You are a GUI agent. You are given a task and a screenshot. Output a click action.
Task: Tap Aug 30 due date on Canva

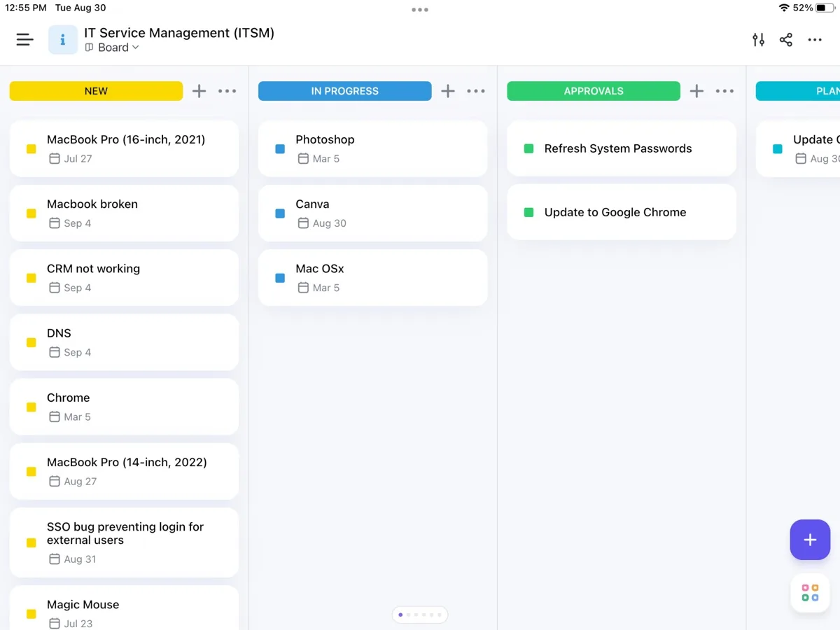(x=322, y=223)
